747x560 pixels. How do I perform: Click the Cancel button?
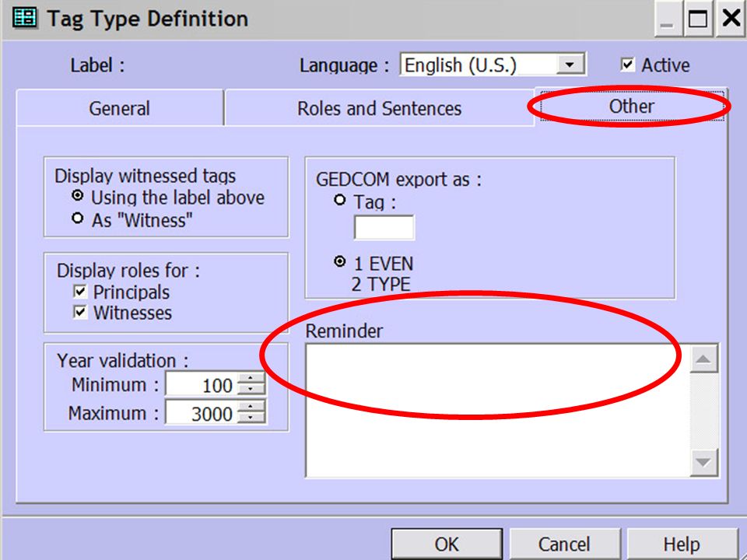click(564, 544)
